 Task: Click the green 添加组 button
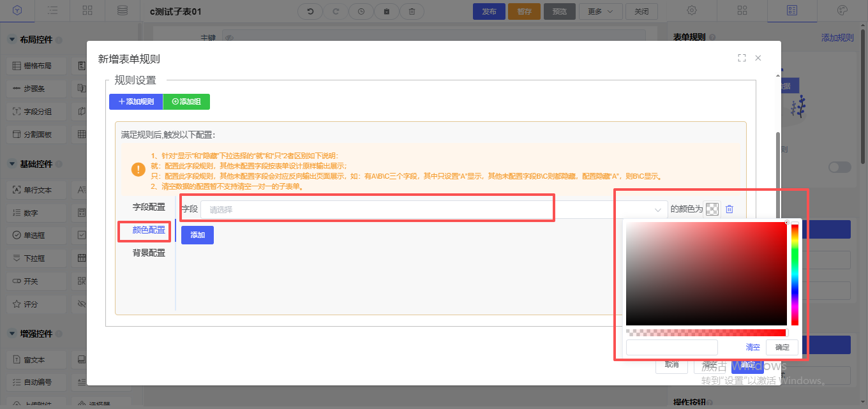coord(186,101)
